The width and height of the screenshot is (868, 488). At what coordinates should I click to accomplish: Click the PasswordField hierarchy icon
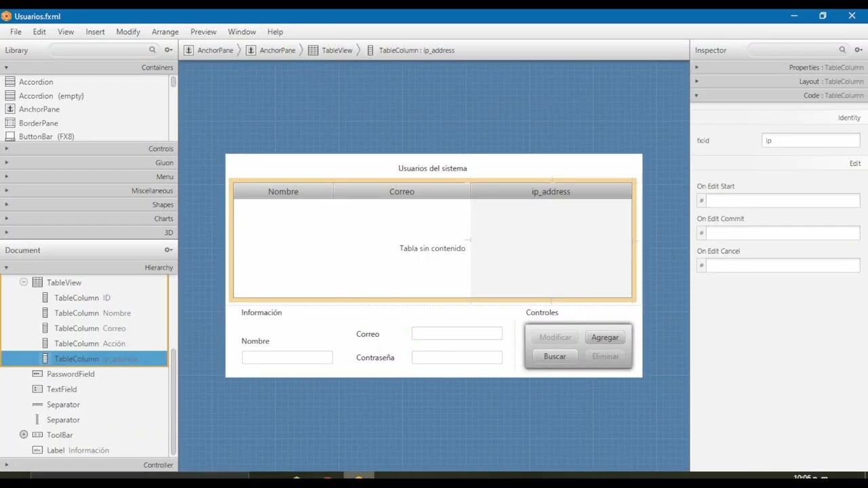(37, 374)
